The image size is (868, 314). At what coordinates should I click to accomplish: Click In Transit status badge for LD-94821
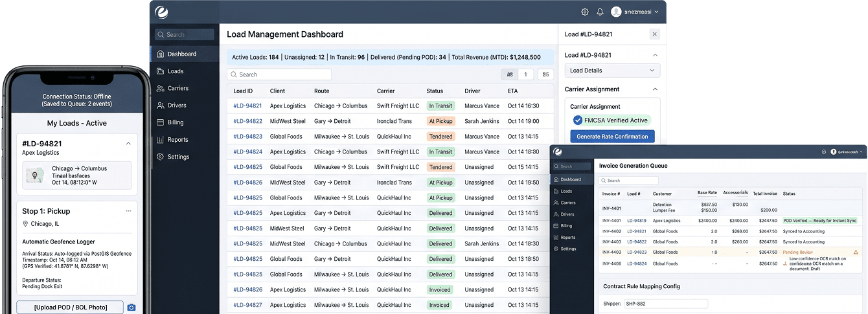pos(440,106)
